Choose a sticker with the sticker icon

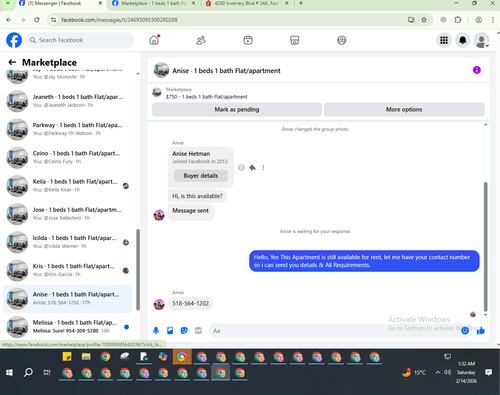184,330
